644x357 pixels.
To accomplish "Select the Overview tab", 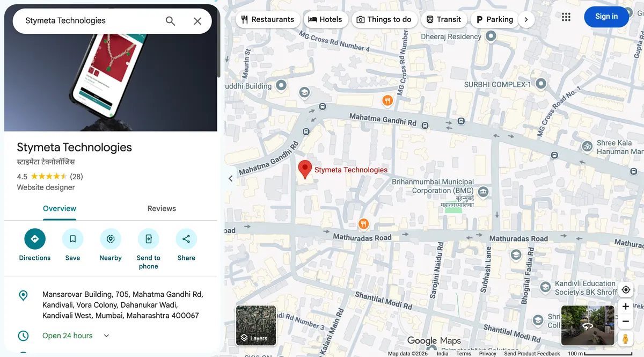I will click(x=60, y=209).
